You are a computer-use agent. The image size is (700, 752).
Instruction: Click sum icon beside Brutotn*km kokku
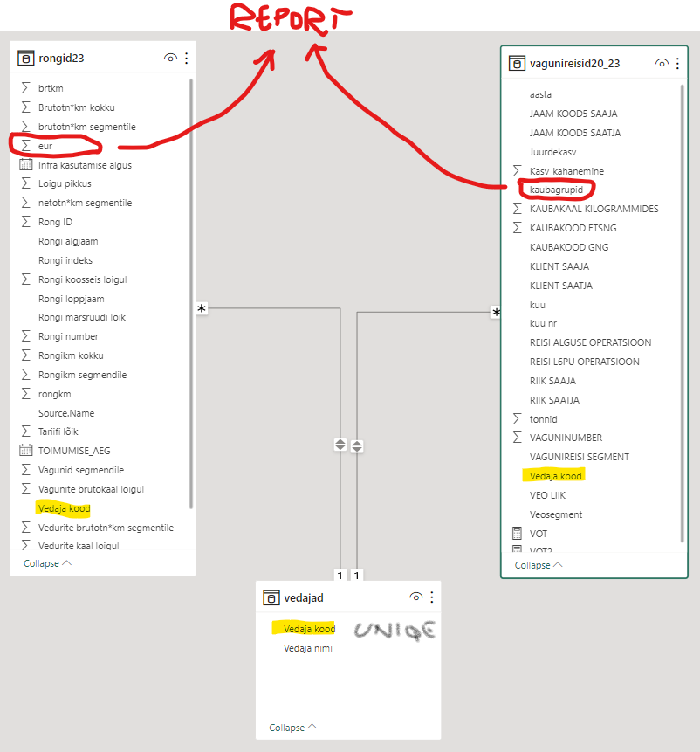(x=26, y=107)
